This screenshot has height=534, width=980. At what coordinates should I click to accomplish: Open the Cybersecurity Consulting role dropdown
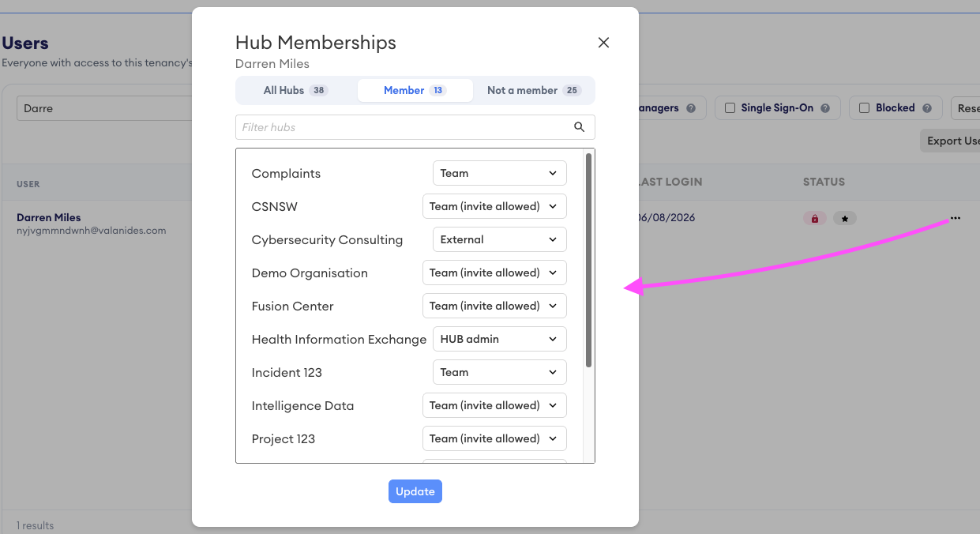coord(500,239)
